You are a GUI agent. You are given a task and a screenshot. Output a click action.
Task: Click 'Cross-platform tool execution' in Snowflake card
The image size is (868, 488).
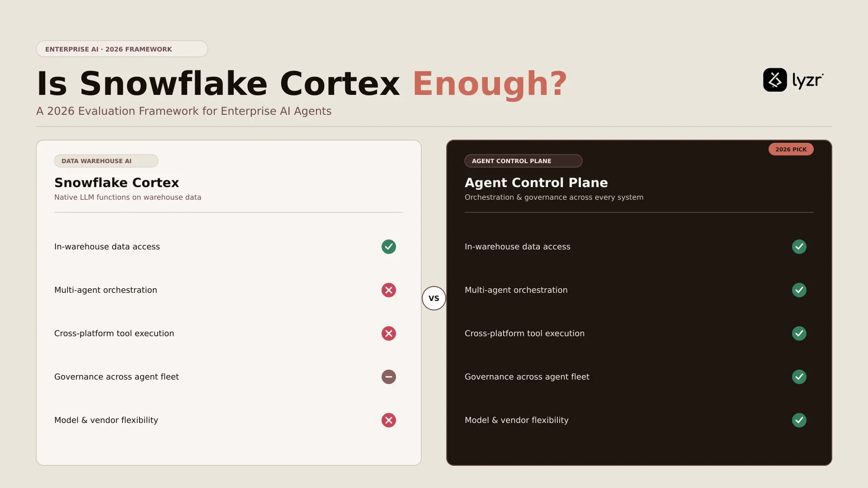[114, 333]
